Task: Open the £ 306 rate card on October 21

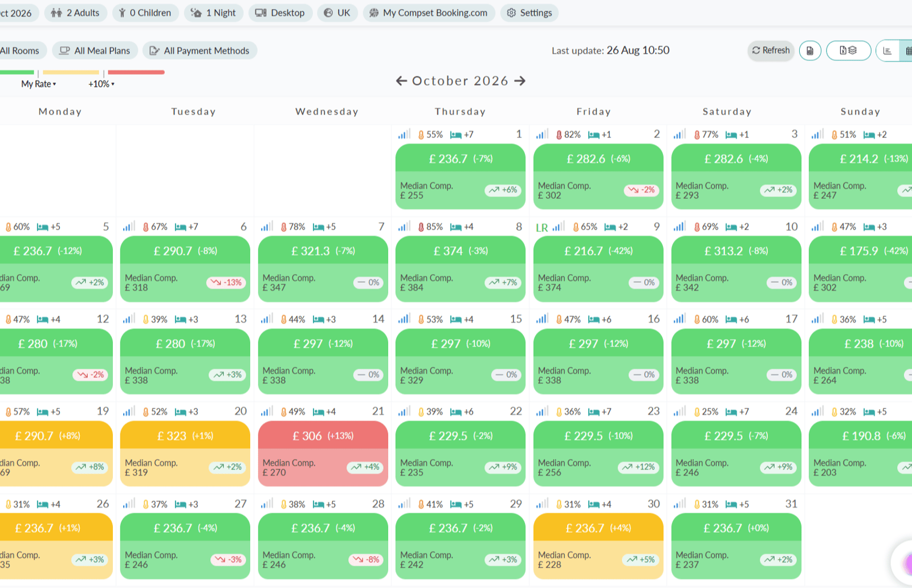Action: (323, 454)
